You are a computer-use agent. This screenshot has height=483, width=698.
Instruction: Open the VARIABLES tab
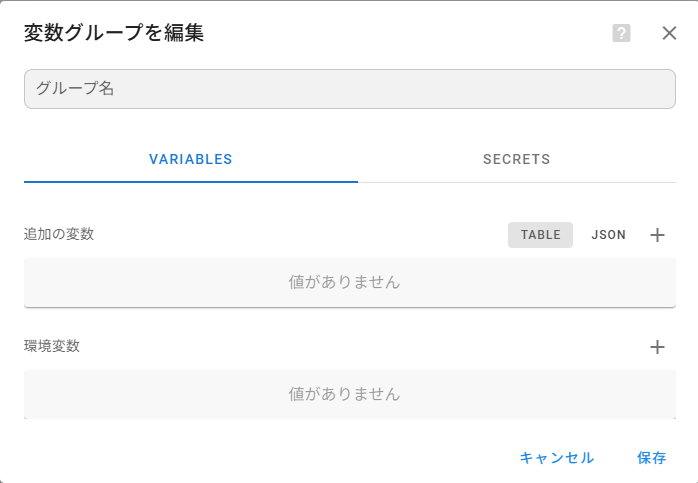pyautogui.click(x=191, y=159)
